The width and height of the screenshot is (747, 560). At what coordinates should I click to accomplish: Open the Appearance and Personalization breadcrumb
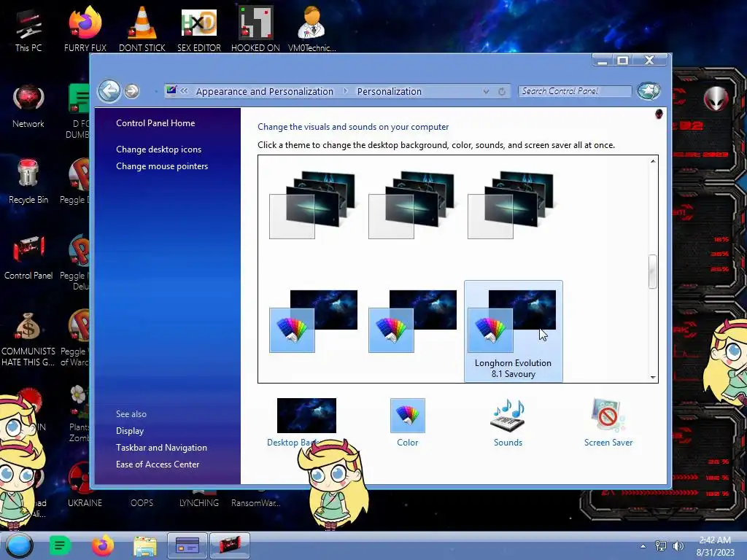coord(264,91)
